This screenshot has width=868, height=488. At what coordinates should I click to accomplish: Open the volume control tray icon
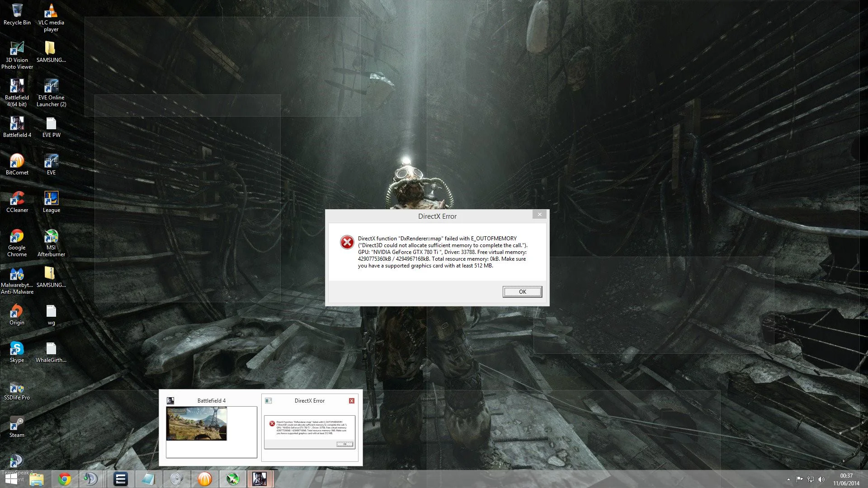(821, 479)
